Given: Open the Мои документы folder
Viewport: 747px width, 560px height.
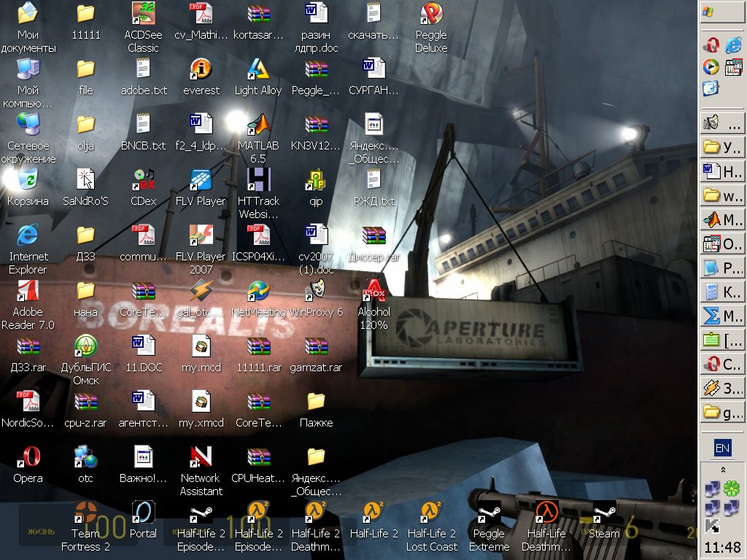Looking at the screenshot, I should (x=28, y=14).
